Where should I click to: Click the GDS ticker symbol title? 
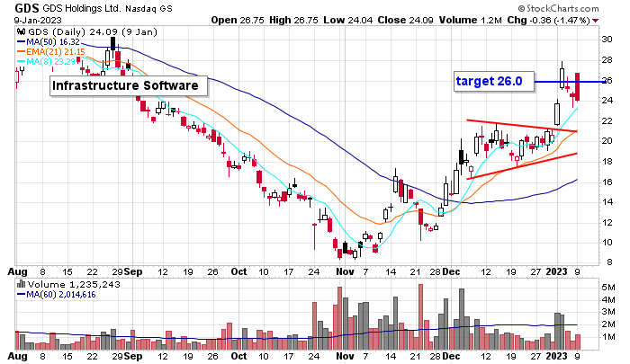click(27, 8)
